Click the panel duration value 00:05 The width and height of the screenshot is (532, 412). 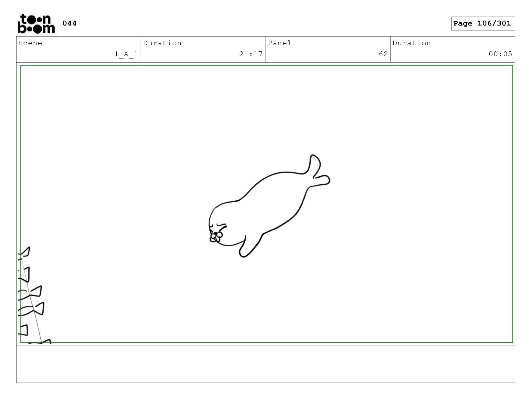[500, 54]
